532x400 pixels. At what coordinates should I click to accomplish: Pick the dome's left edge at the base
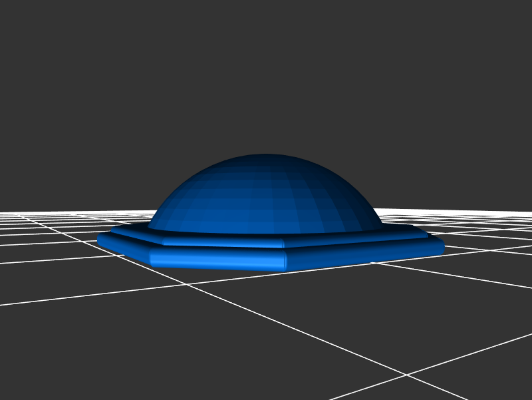pyautogui.click(x=150, y=226)
